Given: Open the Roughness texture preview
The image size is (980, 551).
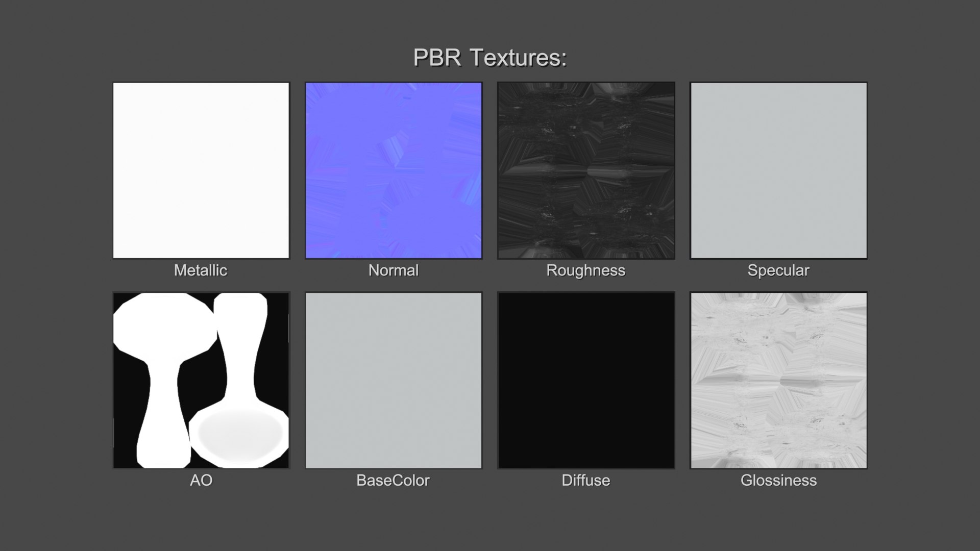Looking at the screenshot, I should [x=586, y=170].
